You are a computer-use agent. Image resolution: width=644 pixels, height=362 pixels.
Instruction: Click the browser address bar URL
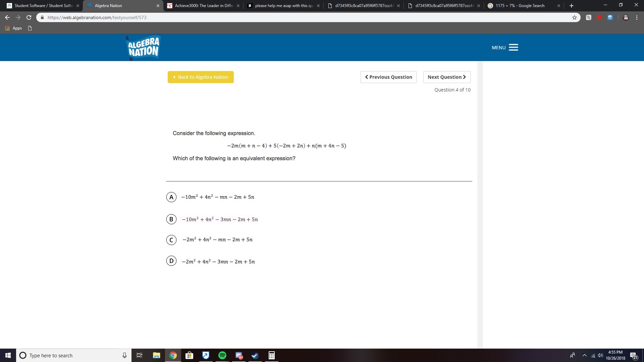pyautogui.click(x=97, y=17)
